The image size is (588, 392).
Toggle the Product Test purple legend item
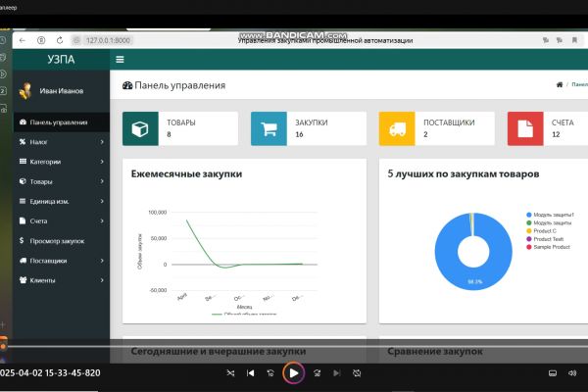pos(545,239)
